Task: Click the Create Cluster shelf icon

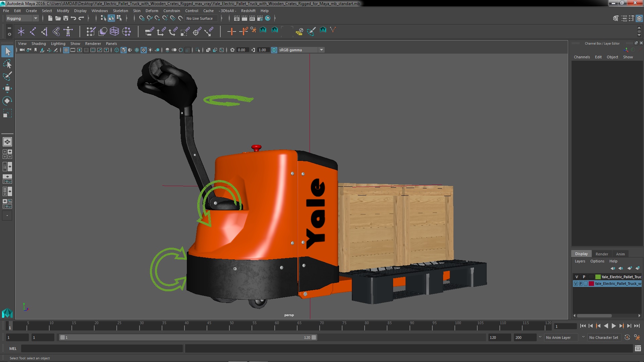Action: click(x=126, y=32)
